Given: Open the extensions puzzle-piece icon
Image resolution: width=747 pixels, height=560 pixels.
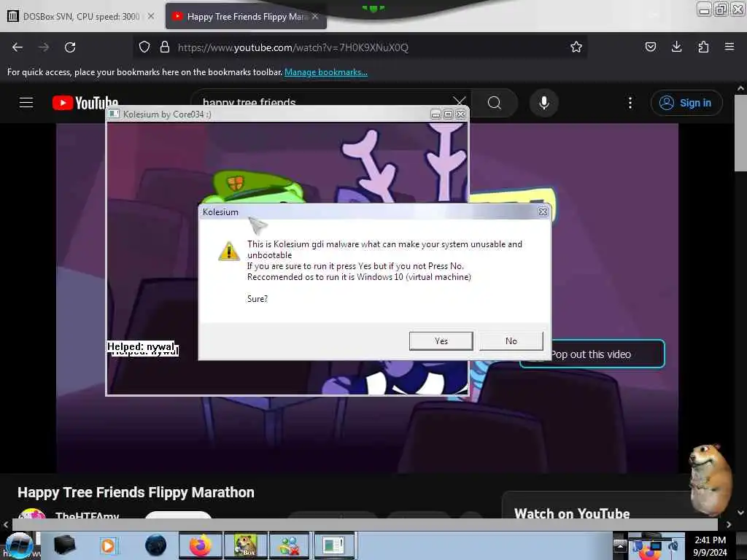Looking at the screenshot, I should 703,47.
